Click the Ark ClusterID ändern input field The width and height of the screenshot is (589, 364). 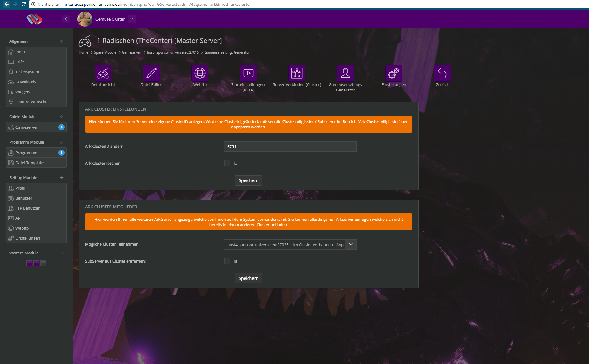click(290, 147)
